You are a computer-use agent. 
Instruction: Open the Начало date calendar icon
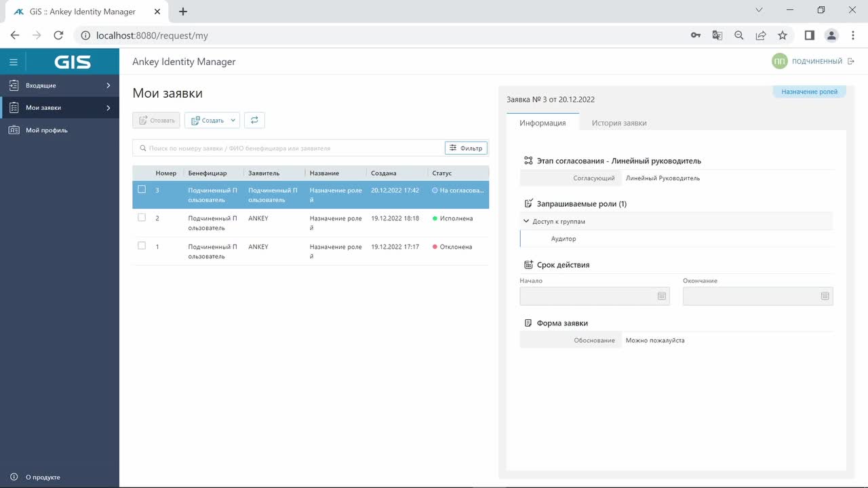(662, 296)
